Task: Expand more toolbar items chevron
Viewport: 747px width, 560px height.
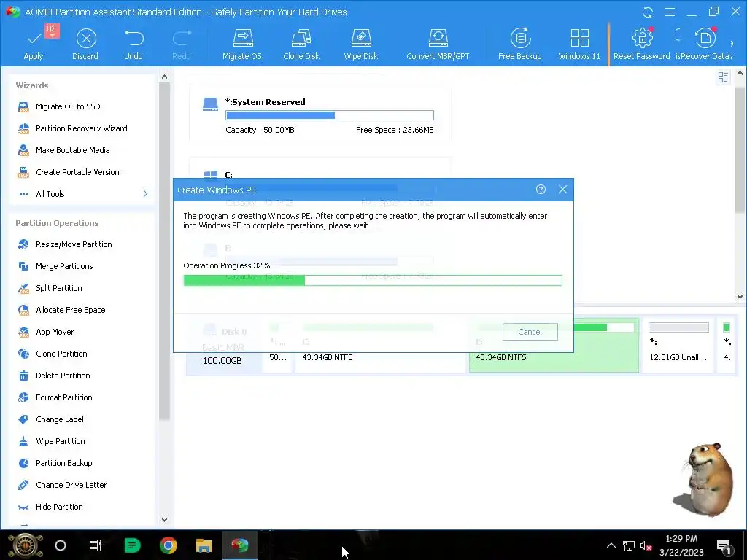Action: point(732,44)
